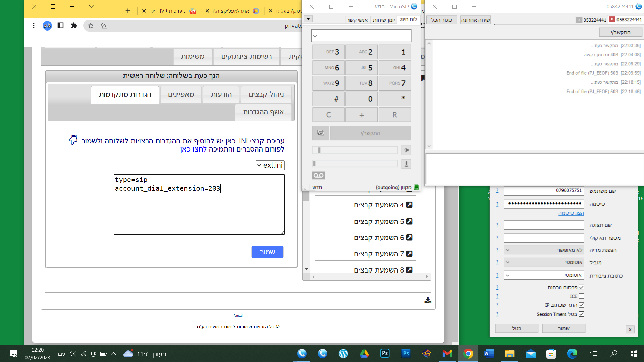Click the download icon at page bottom

(x=428, y=300)
